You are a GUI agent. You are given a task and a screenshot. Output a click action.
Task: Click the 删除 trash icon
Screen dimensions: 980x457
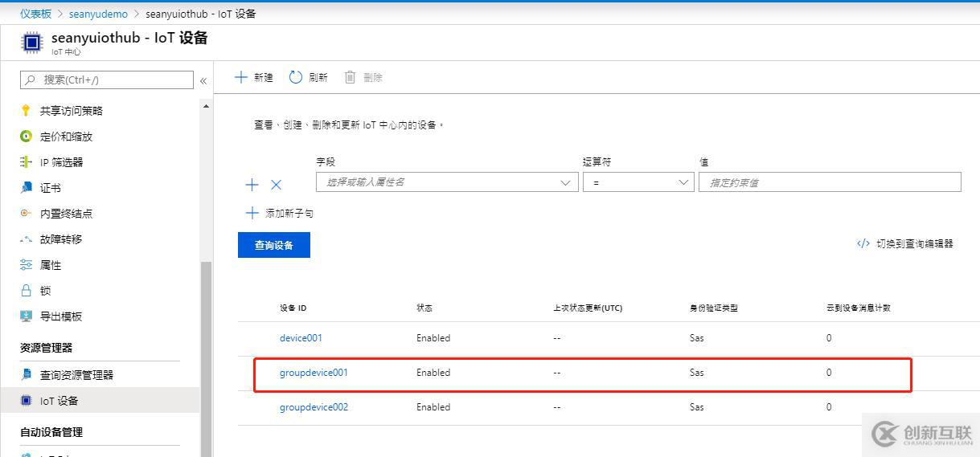point(350,77)
